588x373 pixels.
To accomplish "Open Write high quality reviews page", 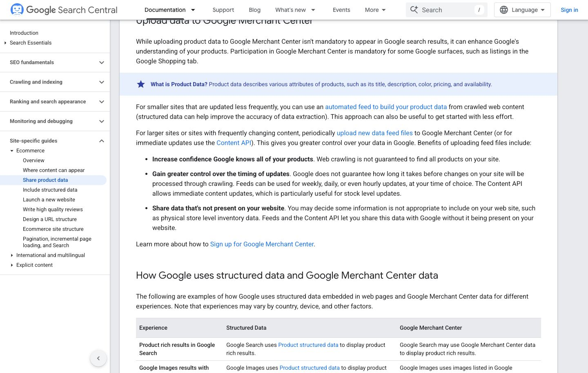I will [x=53, y=210].
